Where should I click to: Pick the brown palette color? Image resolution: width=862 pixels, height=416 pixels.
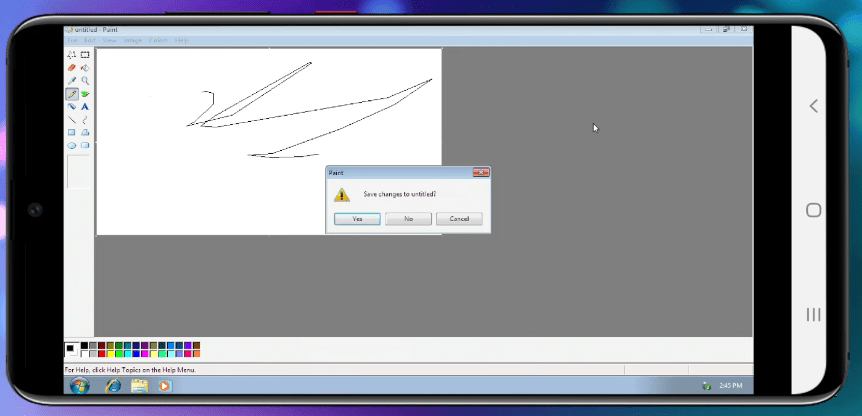pyautogui.click(x=196, y=346)
